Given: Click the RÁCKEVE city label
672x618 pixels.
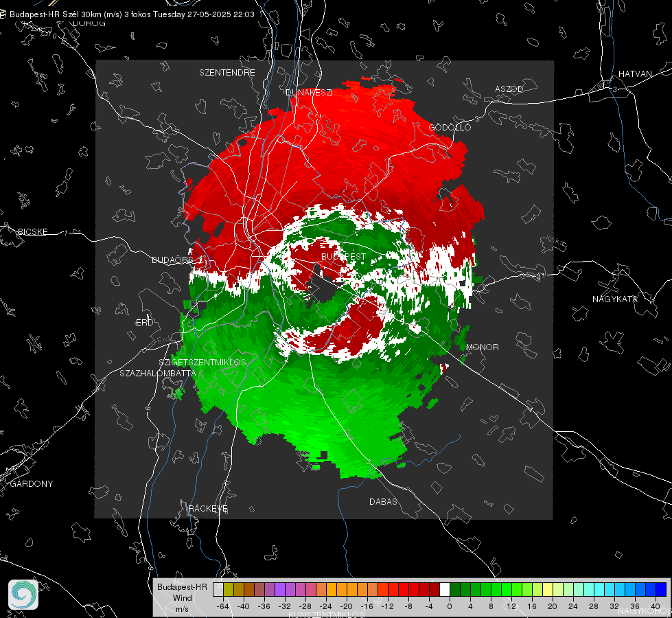Looking at the screenshot, I should (x=208, y=508).
